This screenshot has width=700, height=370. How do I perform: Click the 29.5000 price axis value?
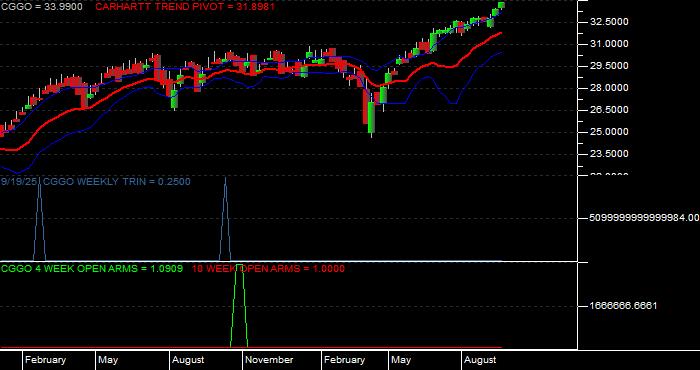(609, 66)
